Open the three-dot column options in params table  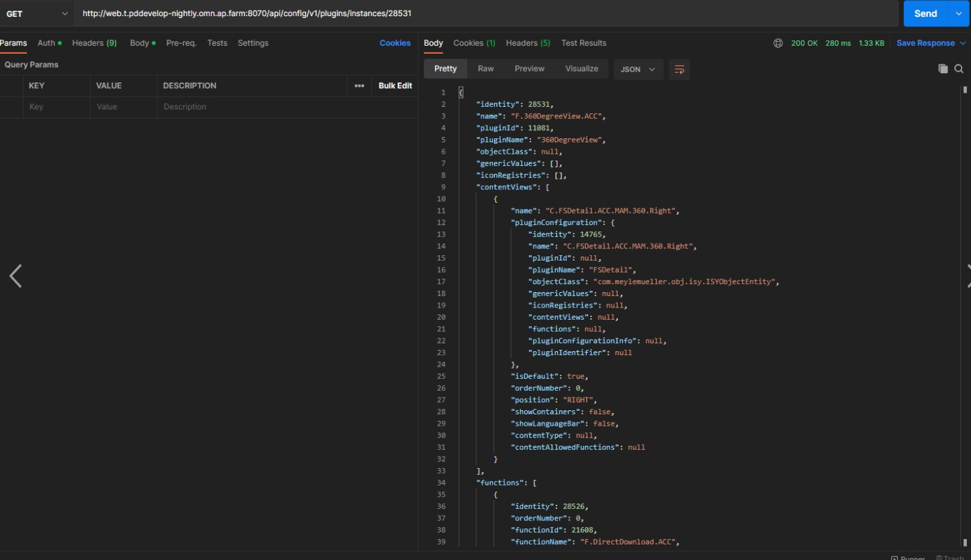click(x=359, y=86)
